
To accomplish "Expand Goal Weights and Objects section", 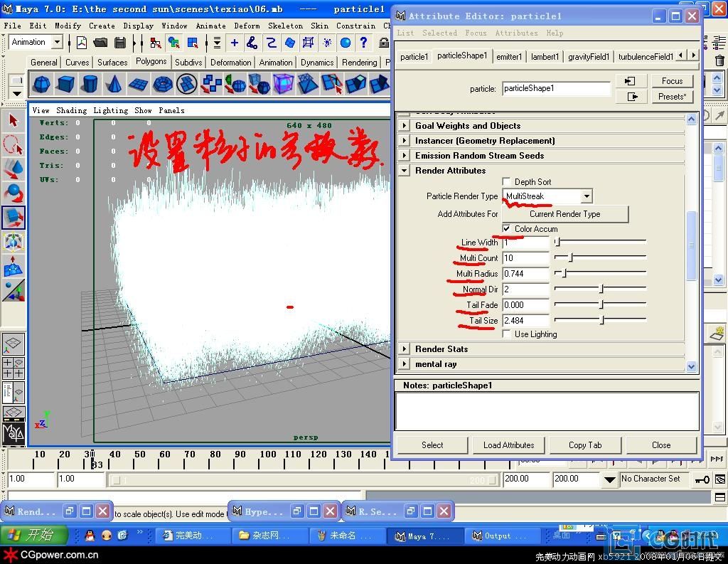I will (405, 126).
